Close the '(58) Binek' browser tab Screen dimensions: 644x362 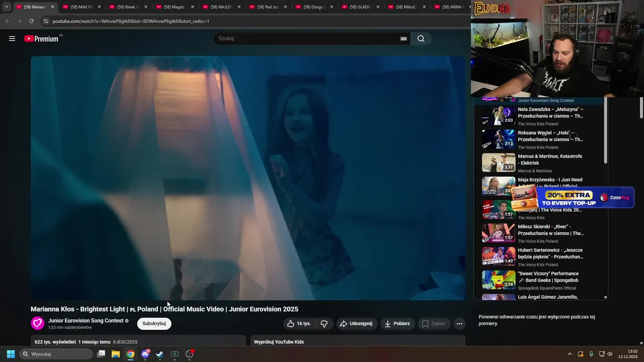145,7
